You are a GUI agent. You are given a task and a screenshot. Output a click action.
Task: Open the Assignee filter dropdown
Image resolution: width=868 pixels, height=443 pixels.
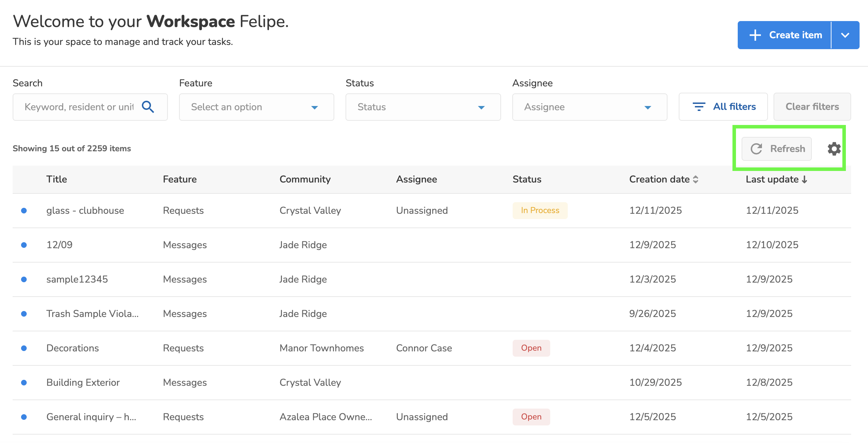589,107
